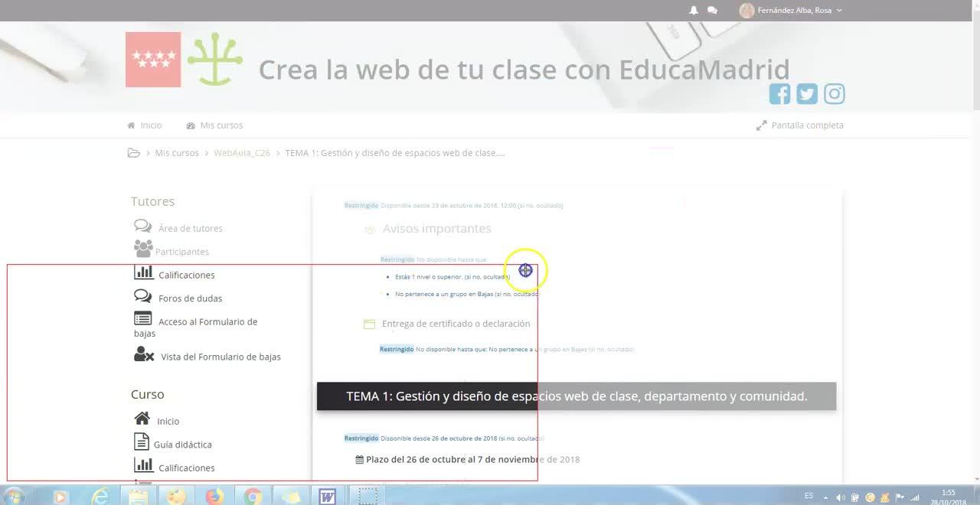This screenshot has height=505, width=980.
Task: Click the Foros de dudas chat icon
Action: (x=142, y=296)
